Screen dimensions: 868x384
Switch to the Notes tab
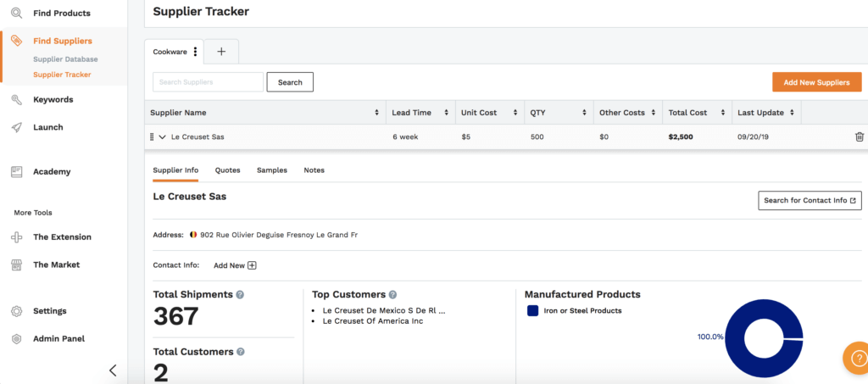314,170
